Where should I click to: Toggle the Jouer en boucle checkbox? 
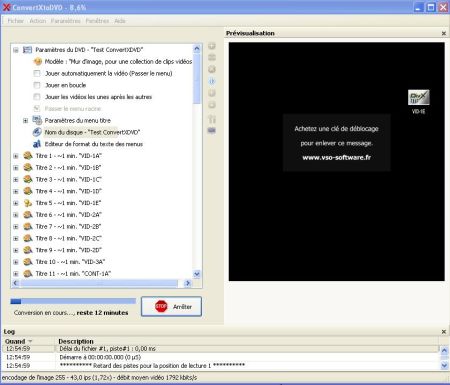pos(37,85)
